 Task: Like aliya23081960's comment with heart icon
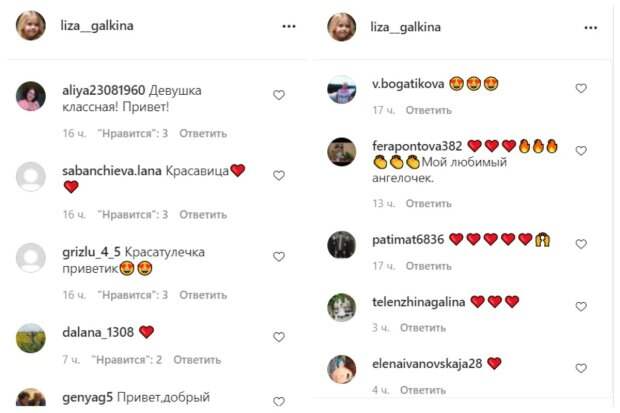click(279, 95)
